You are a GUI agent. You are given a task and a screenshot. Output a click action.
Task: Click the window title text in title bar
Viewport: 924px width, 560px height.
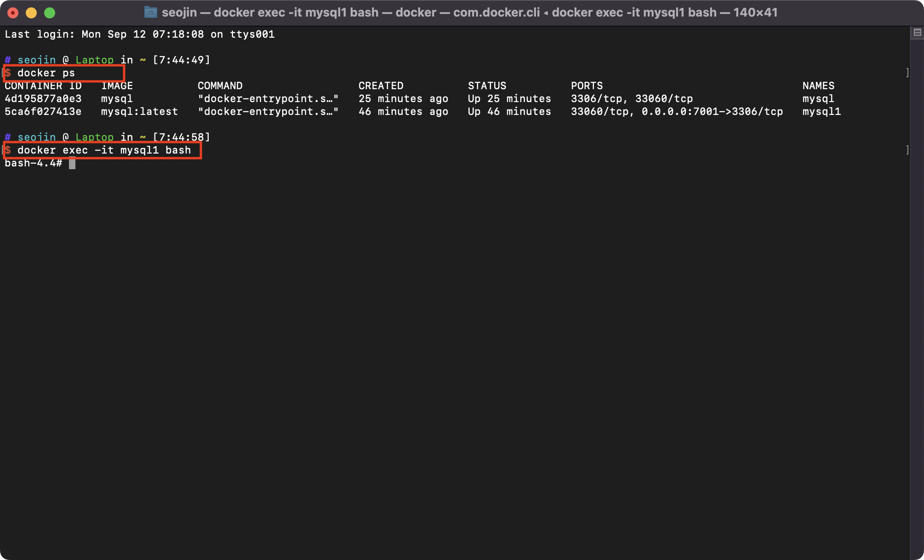tap(469, 12)
